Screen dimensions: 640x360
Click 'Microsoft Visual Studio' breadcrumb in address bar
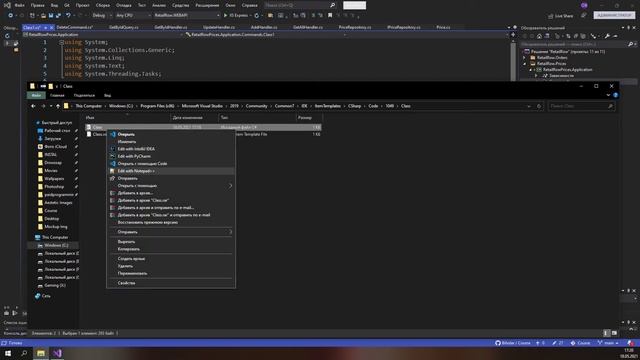[202, 106]
